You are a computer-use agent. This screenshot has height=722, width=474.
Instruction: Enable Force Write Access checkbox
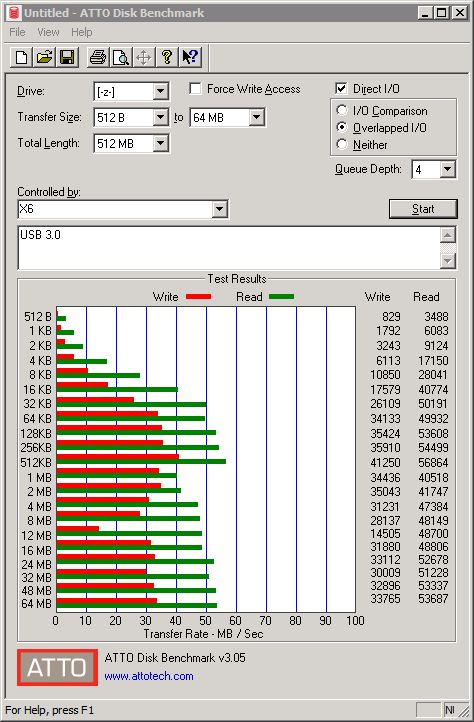pyautogui.click(x=195, y=88)
